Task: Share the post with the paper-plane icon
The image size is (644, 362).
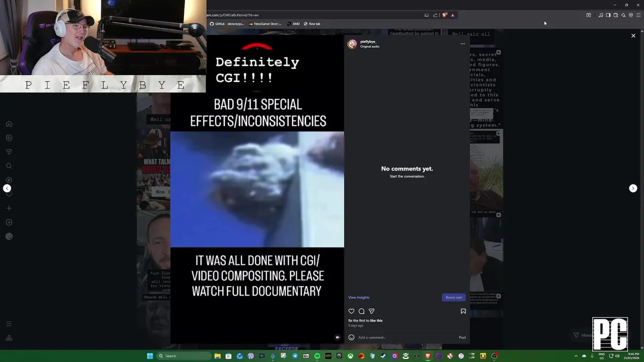Action: pos(371,311)
